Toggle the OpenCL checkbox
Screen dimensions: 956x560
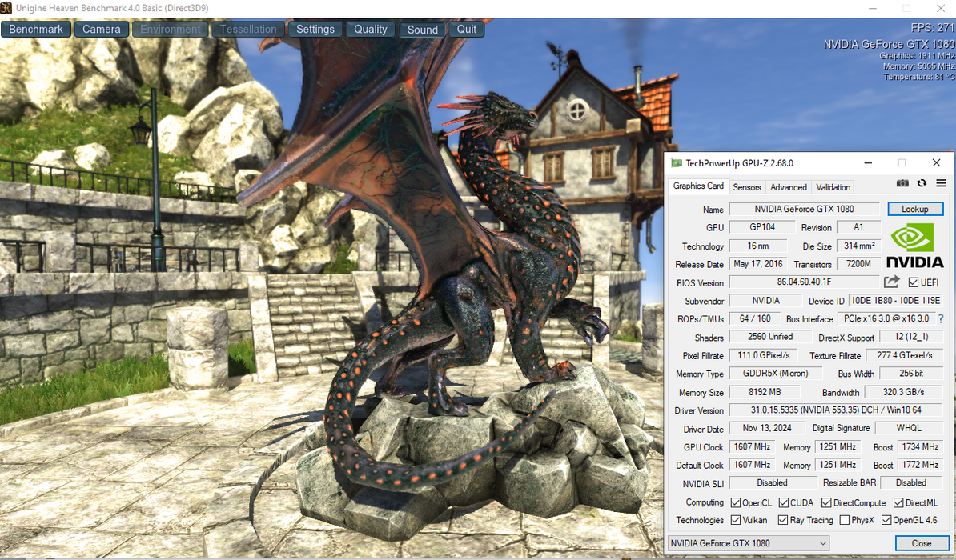click(735, 502)
